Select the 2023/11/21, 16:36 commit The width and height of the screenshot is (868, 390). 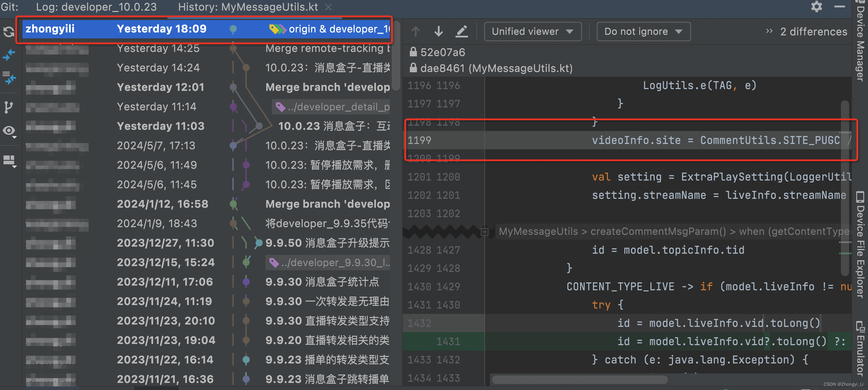[206, 379]
